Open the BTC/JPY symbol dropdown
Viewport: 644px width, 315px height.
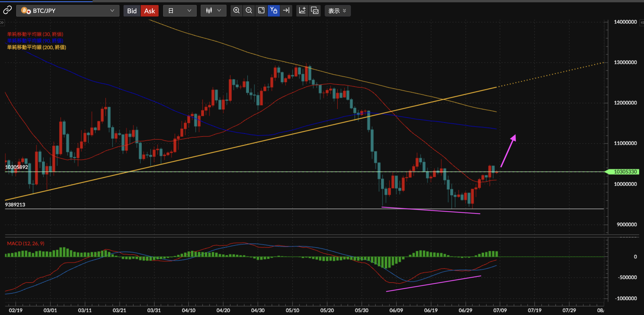[68, 11]
